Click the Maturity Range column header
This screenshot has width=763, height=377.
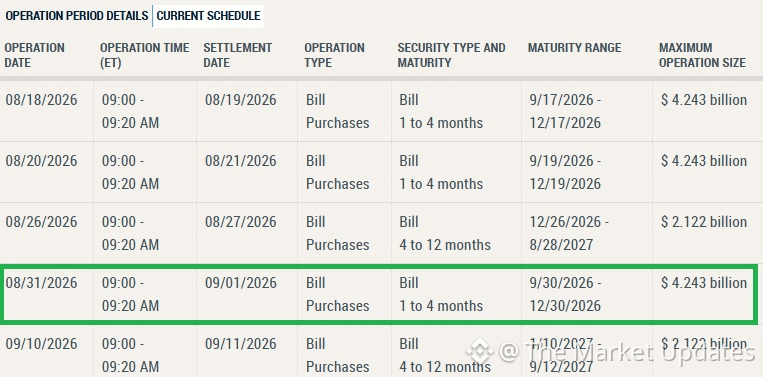coord(575,48)
